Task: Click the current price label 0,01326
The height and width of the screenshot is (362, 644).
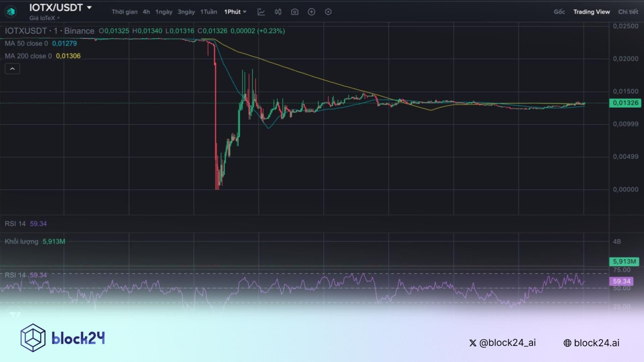Action: tap(625, 103)
